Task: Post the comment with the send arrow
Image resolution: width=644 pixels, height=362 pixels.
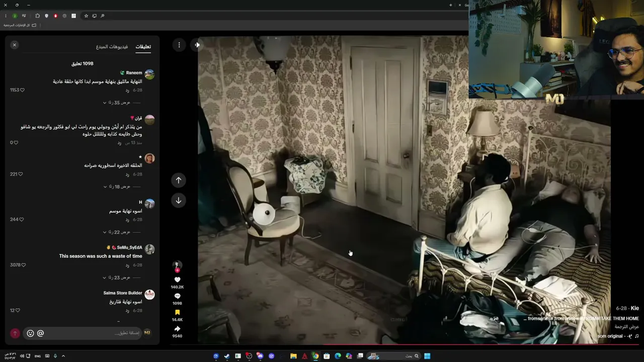Action: click(15, 333)
